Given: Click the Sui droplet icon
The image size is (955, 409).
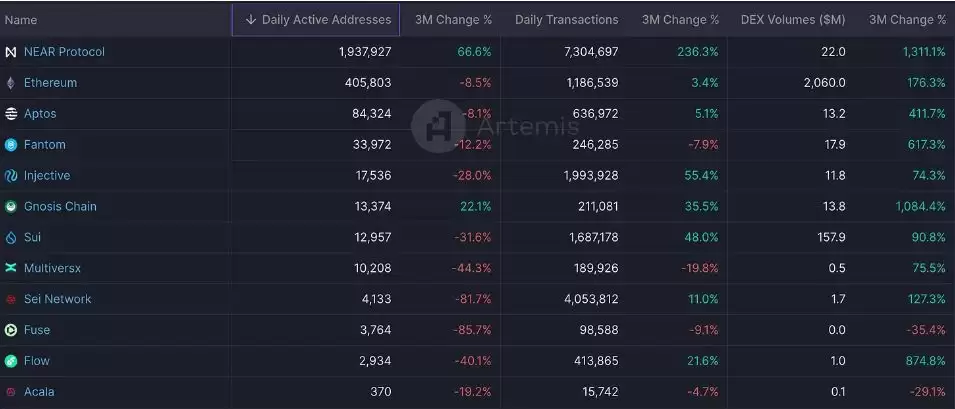Looking at the screenshot, I should pos(11,238).
